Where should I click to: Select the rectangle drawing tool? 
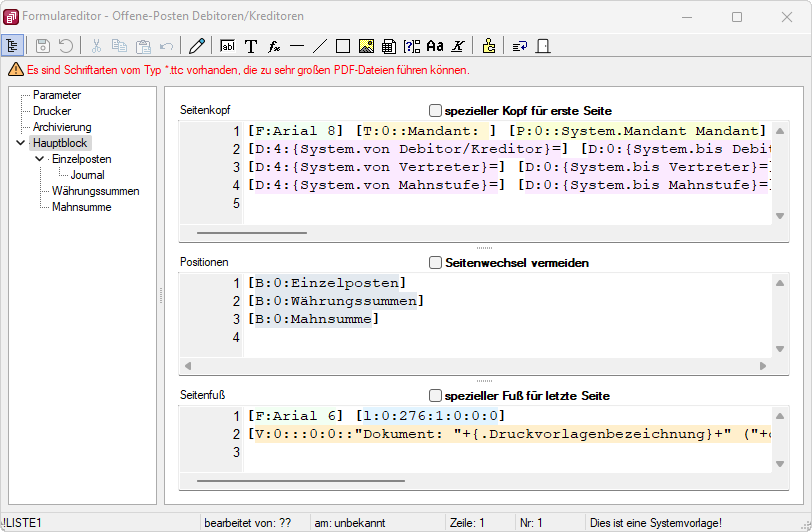pyautogui.click(x=343, y=46)
